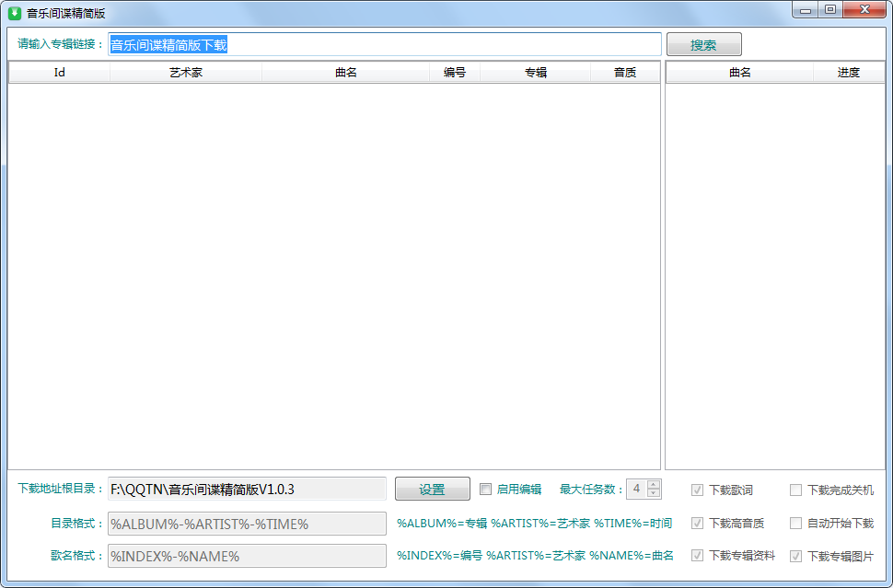Click the 最大任务数 value field showing 4
Screen dimensions: 893x588
[x=637, y=489]
